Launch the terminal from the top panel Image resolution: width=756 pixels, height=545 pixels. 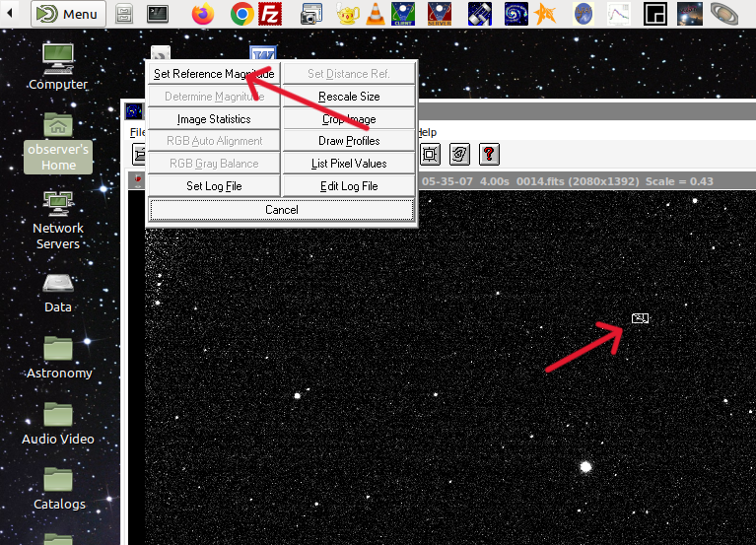(x=158, y=14)
